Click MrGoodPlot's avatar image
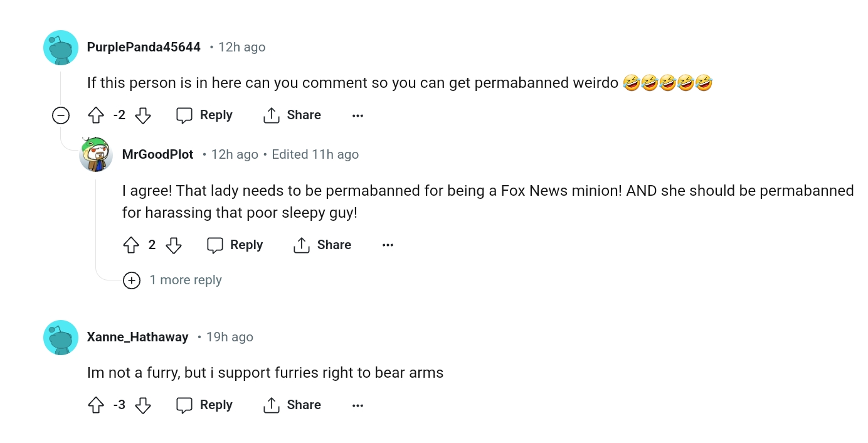The image size is (868, 443). (96, 154)
